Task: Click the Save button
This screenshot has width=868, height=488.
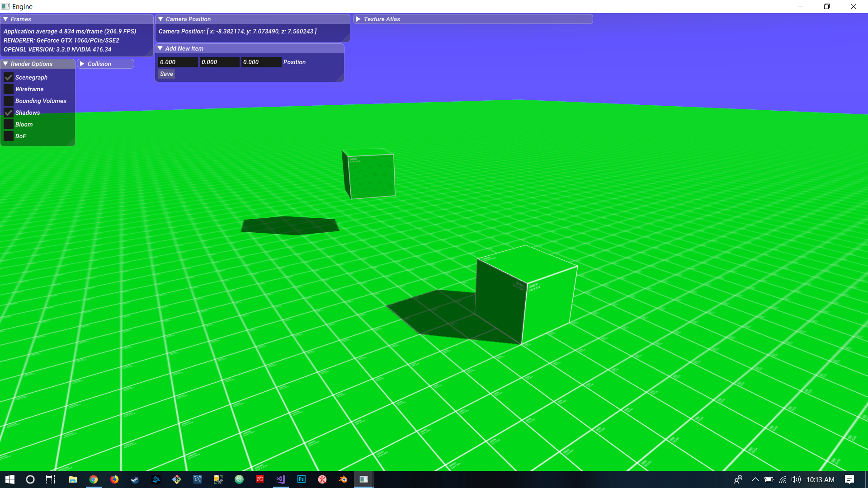Action: [x=166, y=74]
